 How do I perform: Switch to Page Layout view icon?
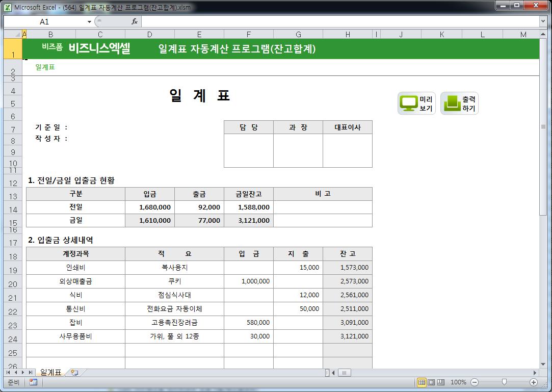pyautogui.click(x=431, y=382)
